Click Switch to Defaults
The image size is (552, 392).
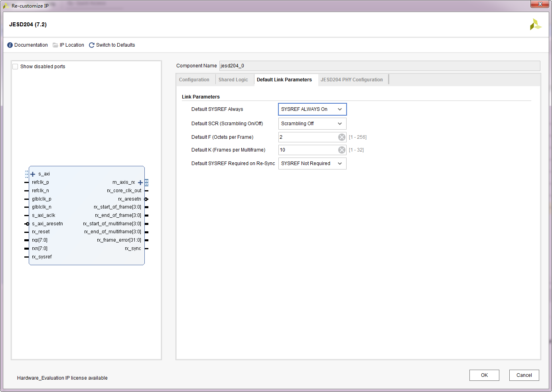[116, 45]
